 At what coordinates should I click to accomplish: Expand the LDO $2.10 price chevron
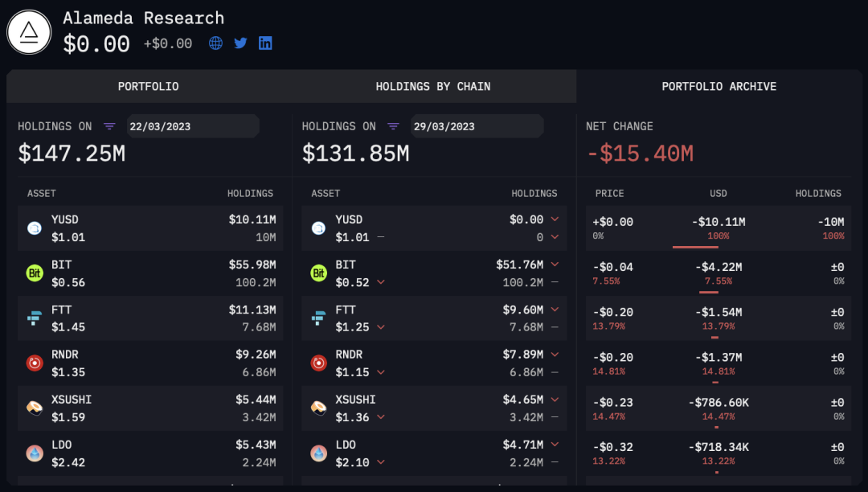[x=381, y=462]
